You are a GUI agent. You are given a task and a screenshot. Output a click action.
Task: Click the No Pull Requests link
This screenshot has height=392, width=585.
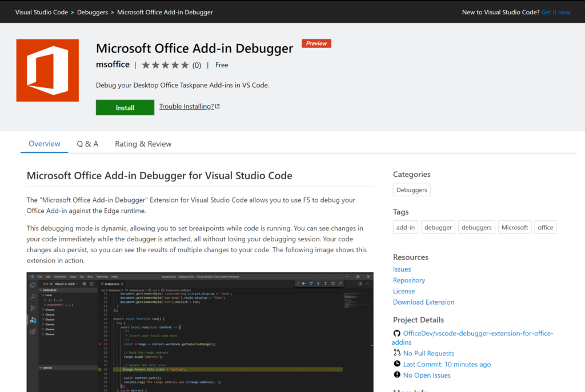tap(428, 353)
